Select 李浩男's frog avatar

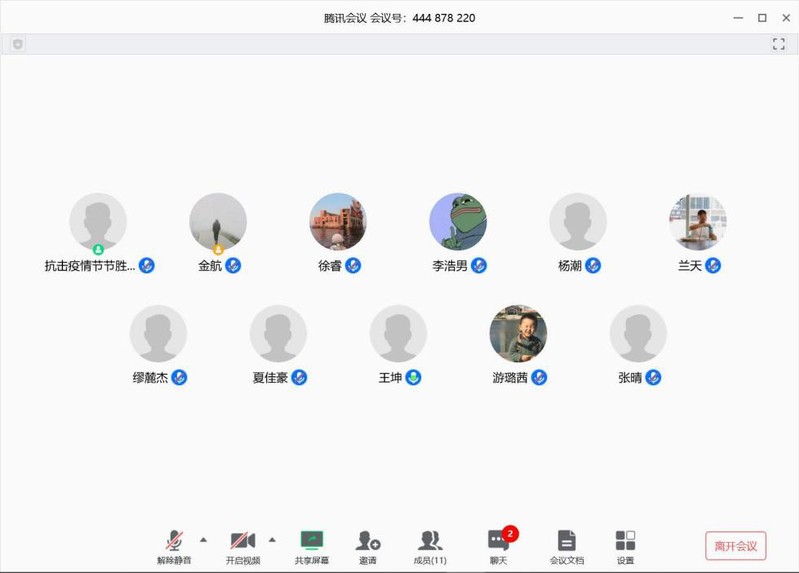(458, 221)
